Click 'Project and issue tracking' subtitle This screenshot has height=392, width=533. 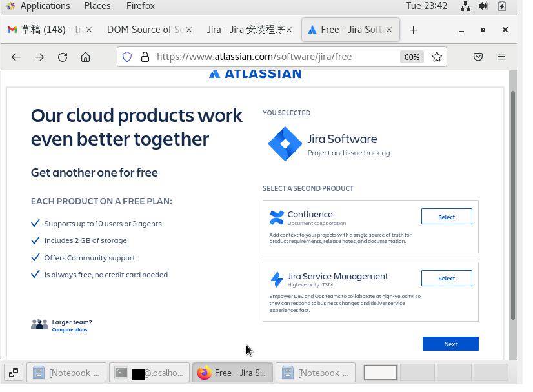pyautogui.click(x=348, y=153)
